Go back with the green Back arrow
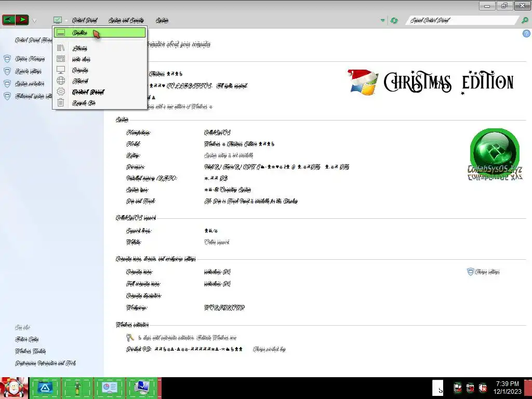The image size is (532, 399). click(8, 20)
